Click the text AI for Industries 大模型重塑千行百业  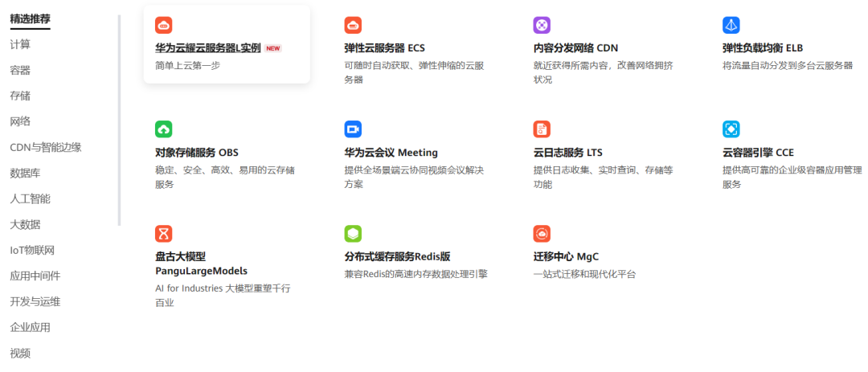click(223, 295)
